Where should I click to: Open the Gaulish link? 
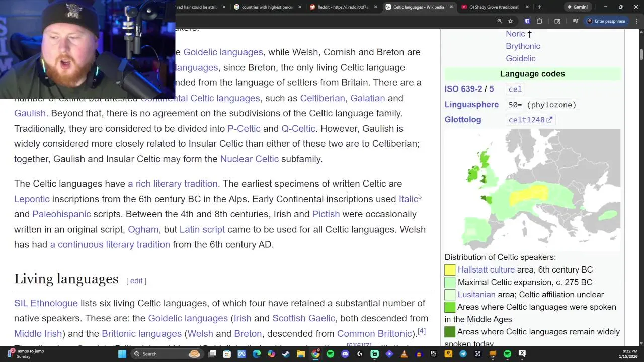click(x=30, y=113)
